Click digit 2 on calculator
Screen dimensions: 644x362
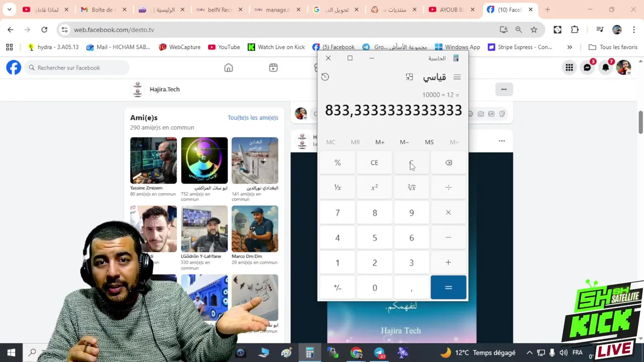(374, 262)
